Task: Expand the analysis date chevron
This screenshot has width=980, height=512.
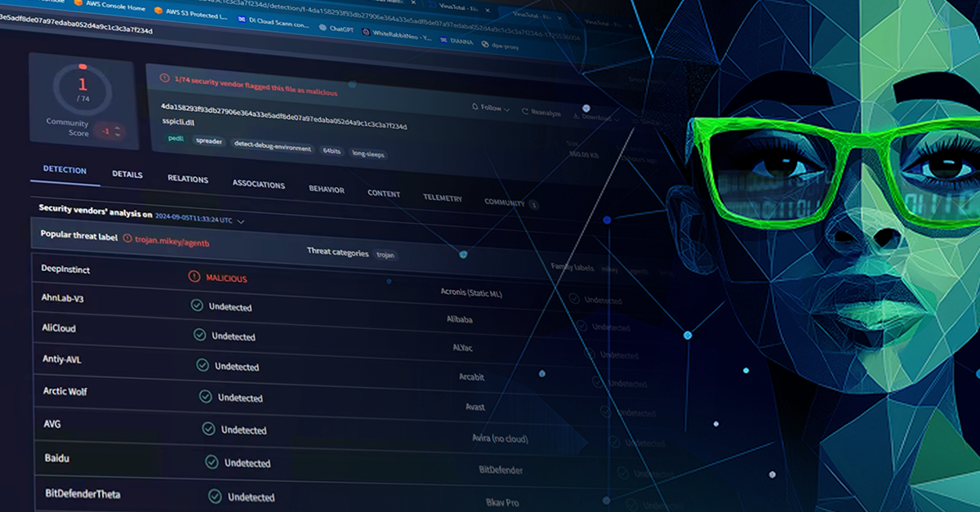Action: 241,220
